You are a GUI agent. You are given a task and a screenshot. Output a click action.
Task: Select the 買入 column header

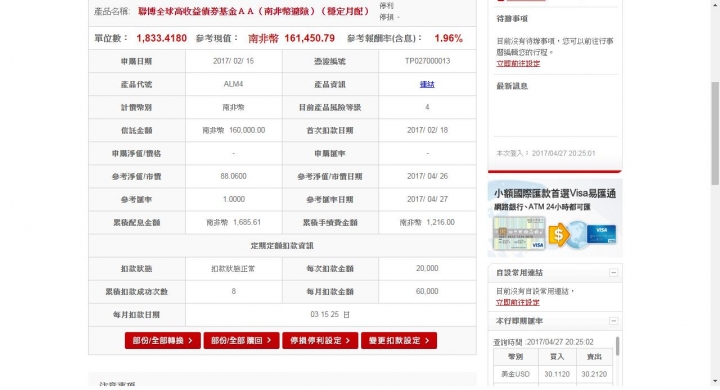pyautogui.click(x=557, y=356)
